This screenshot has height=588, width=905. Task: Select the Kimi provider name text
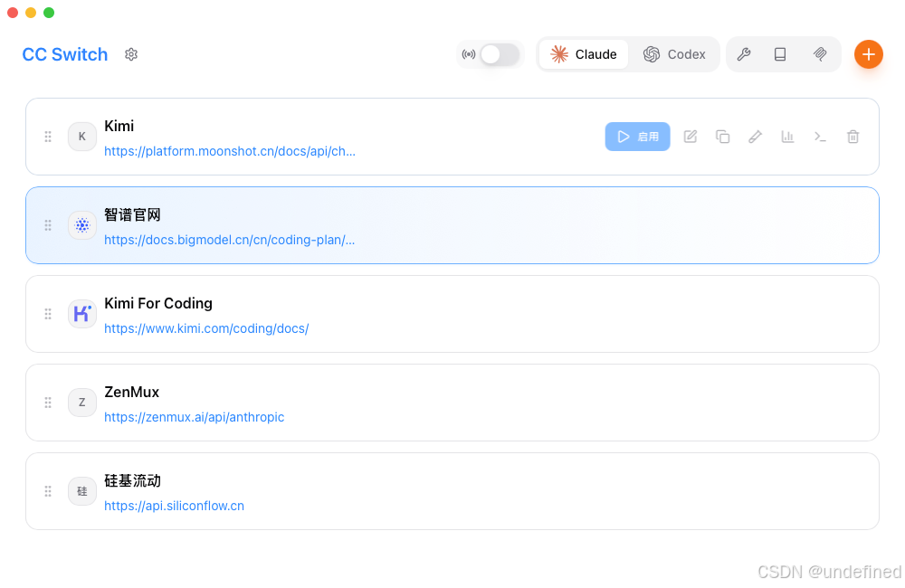119,126
